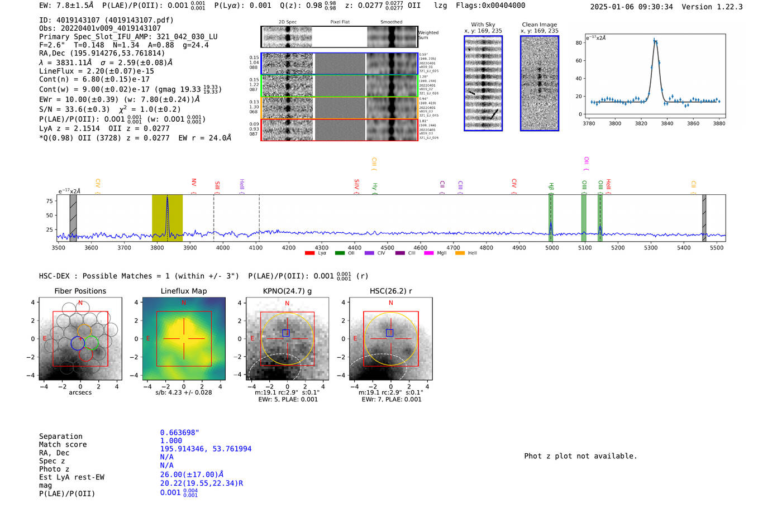Select the Weighted Sum 2D spectrum strip
This screenshot has width=782, height=532.
(339, 37)
